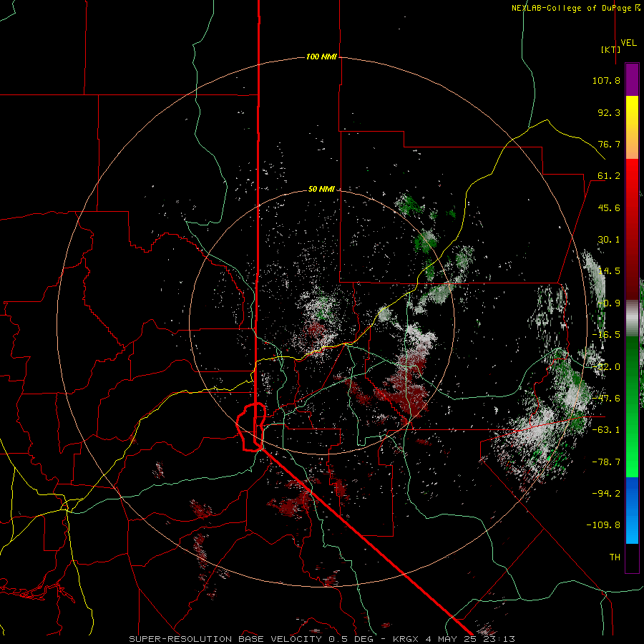This screenshot has width=644, height=644.
Task: Pick the red outbound segment of the color bar
Action: (632, 229)
